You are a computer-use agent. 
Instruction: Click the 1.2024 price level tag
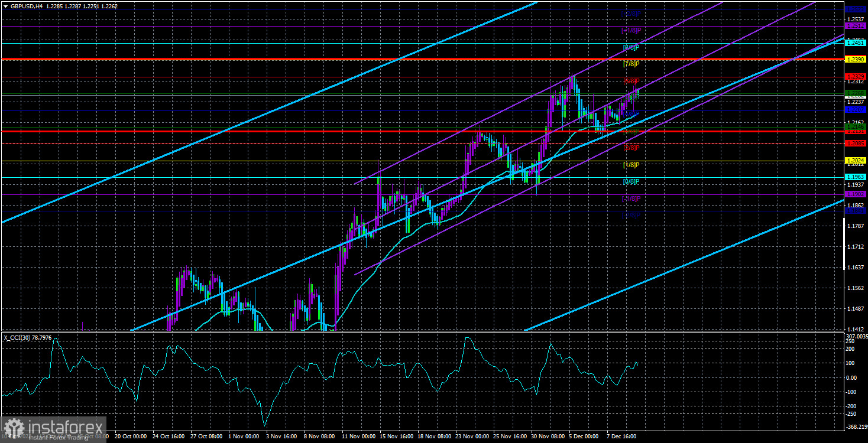point(856,160)
